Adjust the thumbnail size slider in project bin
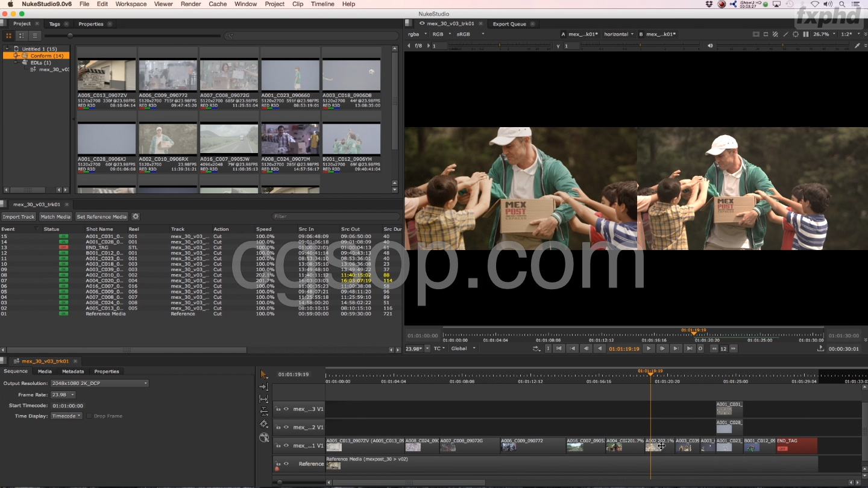The image size is (868, 488). (70, 36)
